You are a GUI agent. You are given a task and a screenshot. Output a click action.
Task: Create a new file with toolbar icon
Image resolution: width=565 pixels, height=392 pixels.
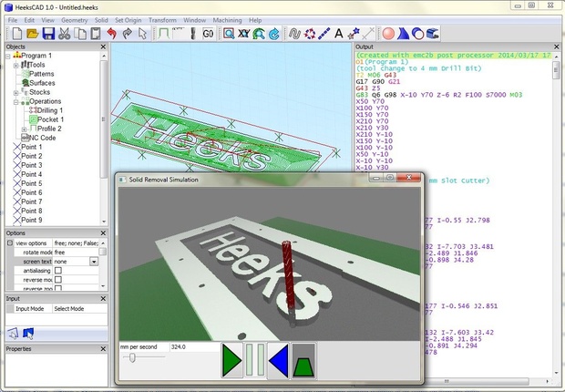pyautogui.click(x=17, y=34)
